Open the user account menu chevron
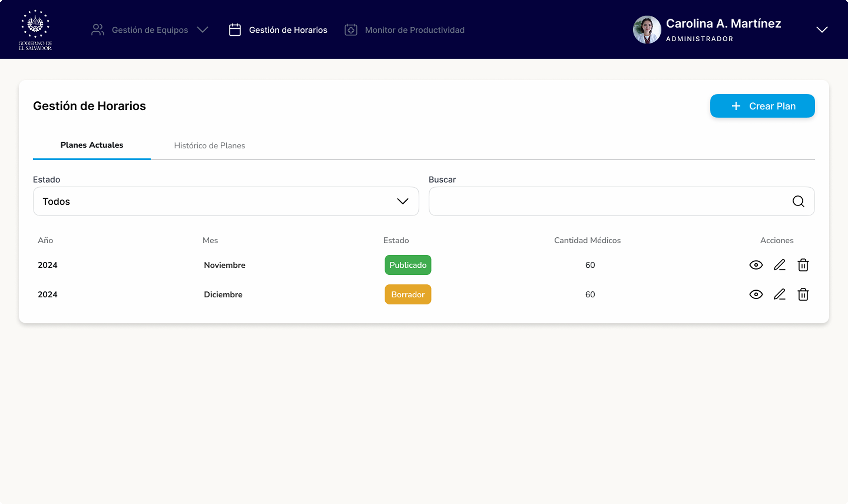Image resolution: width=848 pixels, height=504 pixels. point(822,29)
